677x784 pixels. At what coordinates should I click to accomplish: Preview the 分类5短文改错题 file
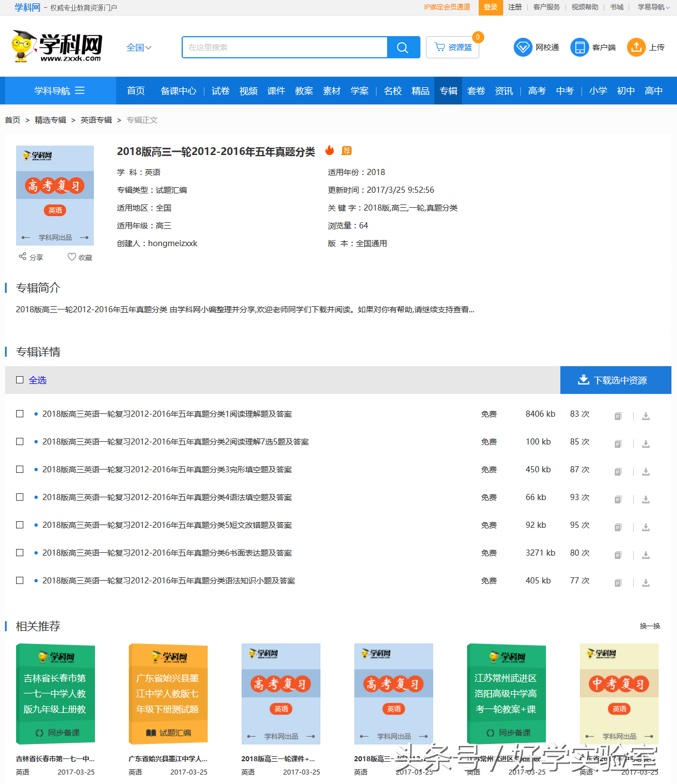(618, 527)
